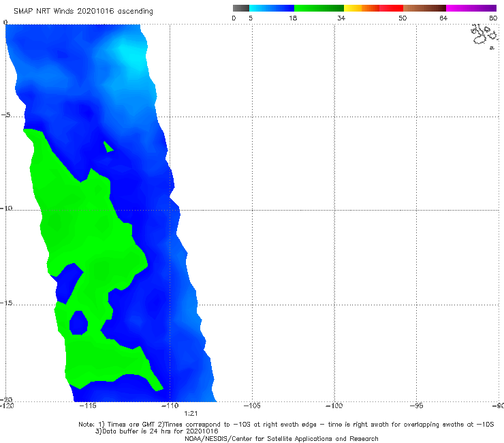This screenshot has height=443, width=504.
Task: Click the yellow-orange segment of the color bar
Action: (362, 8)
